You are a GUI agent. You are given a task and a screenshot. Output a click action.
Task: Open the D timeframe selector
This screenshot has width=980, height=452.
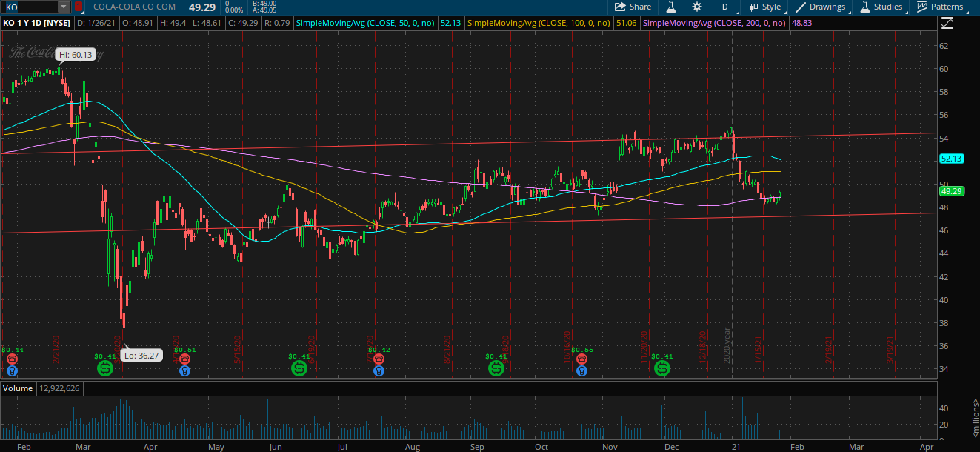(x=724, y=7)
